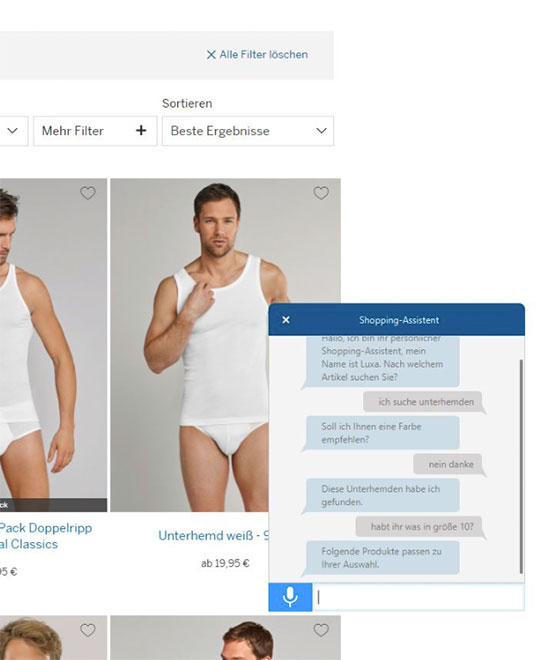This screenshot has height=660, width=550.
Task: Open the white undershirt model product image
Action: point(189,345)
